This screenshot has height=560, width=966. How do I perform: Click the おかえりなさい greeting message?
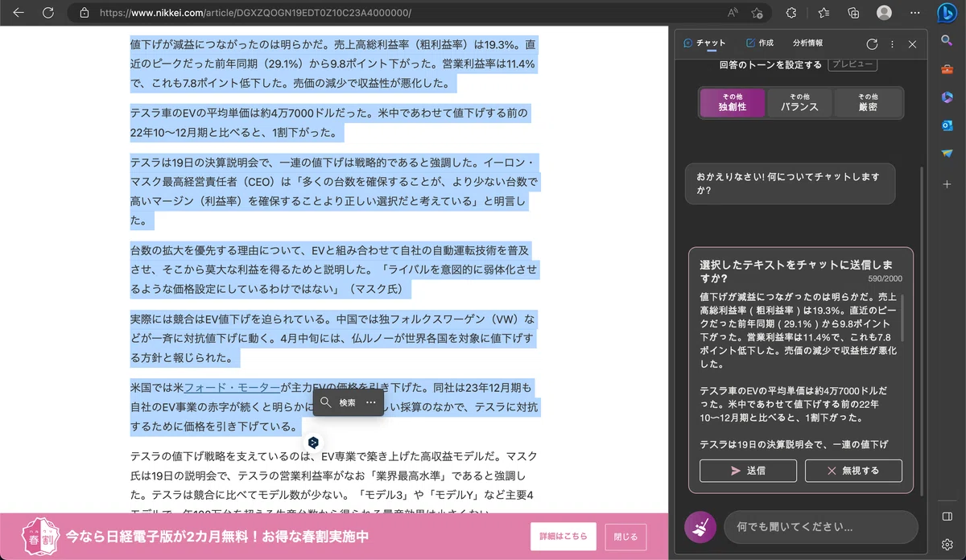pos(790,184)
